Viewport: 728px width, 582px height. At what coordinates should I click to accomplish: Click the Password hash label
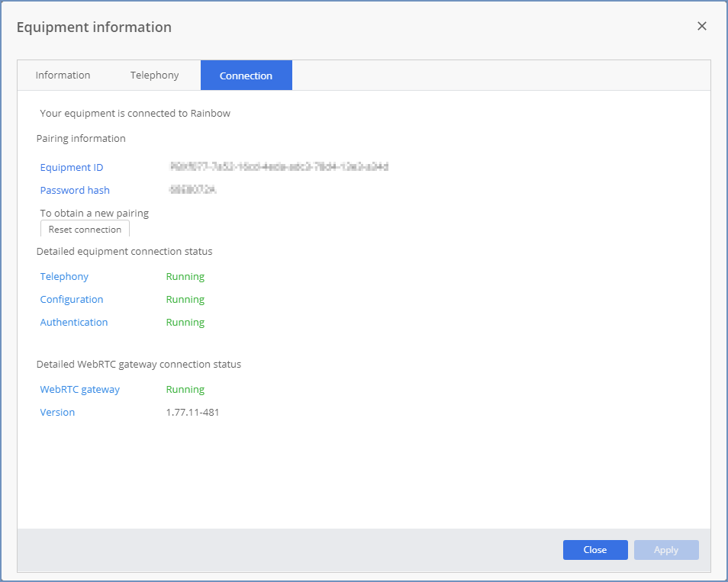pos(75,190)
